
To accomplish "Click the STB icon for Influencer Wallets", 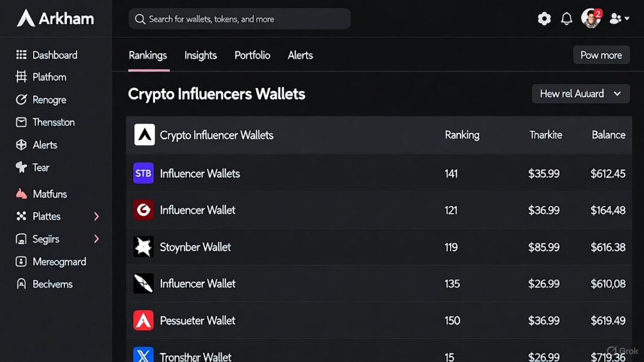I will (x=144, y=173).
